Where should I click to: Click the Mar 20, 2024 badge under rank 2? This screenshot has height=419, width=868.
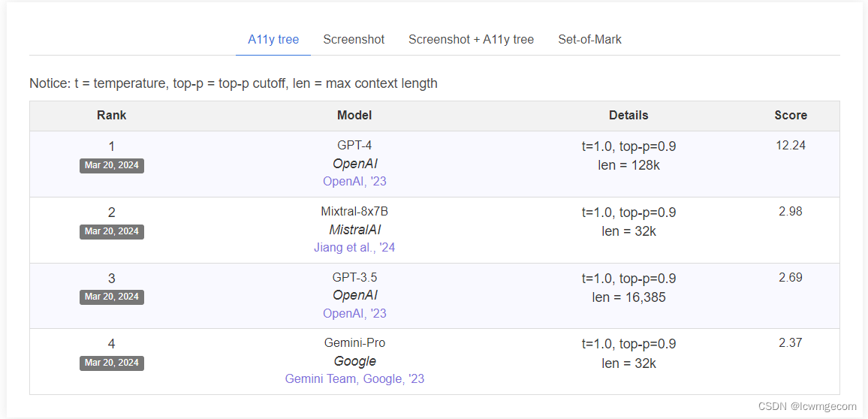pyautogui.click(x=112, y=231)
